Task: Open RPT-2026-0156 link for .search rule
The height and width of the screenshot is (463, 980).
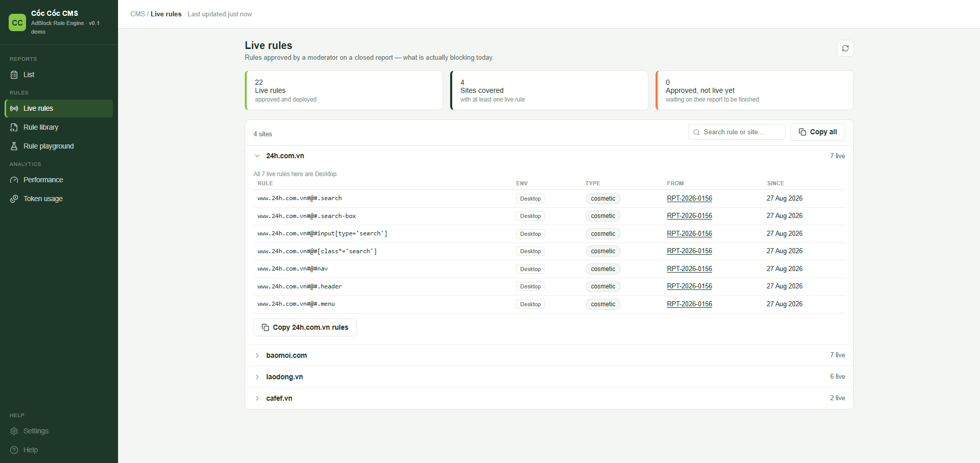Action: coord(689,198)
